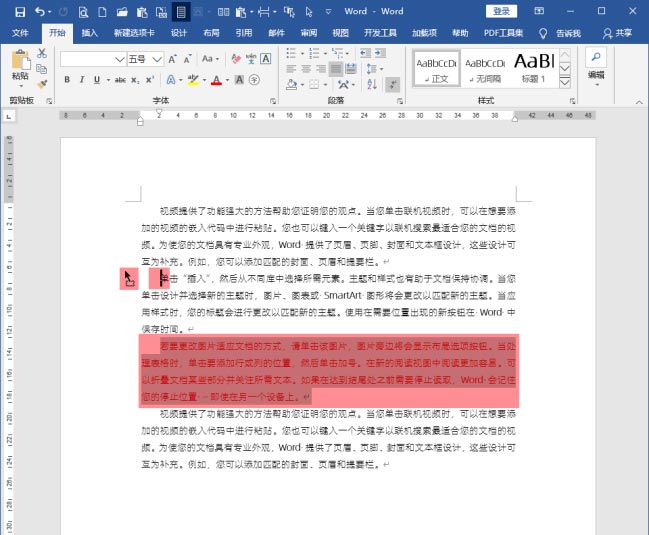Open the underline style dropdown arrow
The image size is (649, 535).
[x=108, y=80]
